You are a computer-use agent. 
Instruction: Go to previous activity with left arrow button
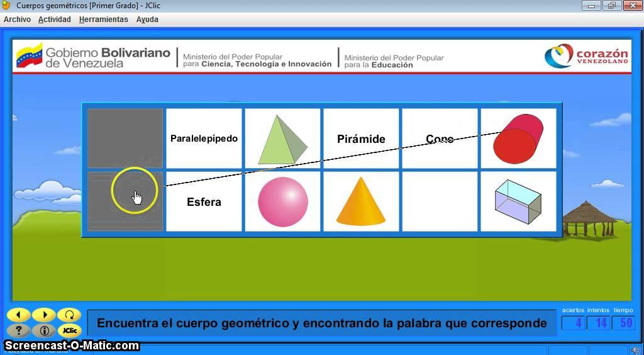click(18, 315)
